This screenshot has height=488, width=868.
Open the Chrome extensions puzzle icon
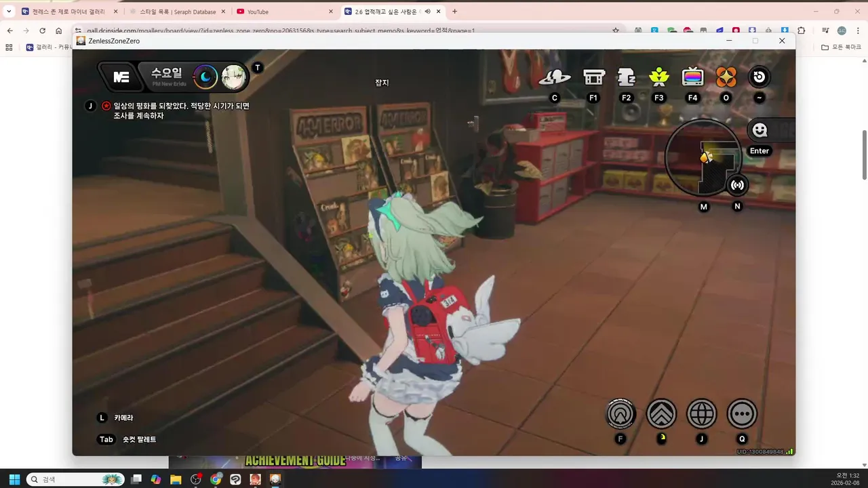pos(801,30)
